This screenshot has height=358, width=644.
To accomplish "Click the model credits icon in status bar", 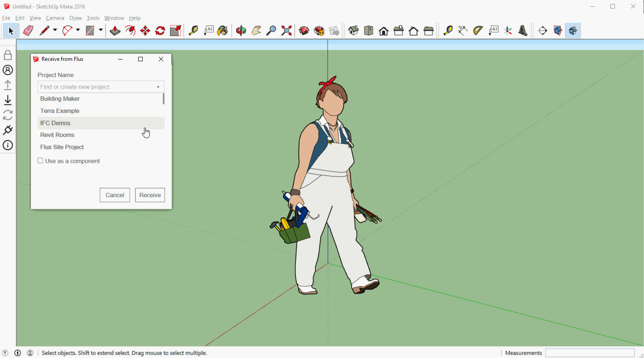I will [18, 353].
